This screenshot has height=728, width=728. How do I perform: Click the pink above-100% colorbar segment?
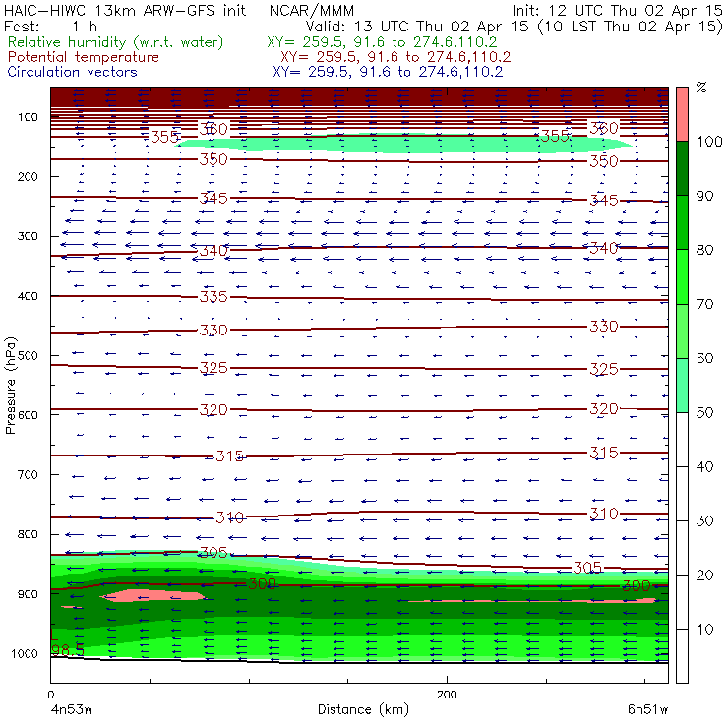point(682,114)
